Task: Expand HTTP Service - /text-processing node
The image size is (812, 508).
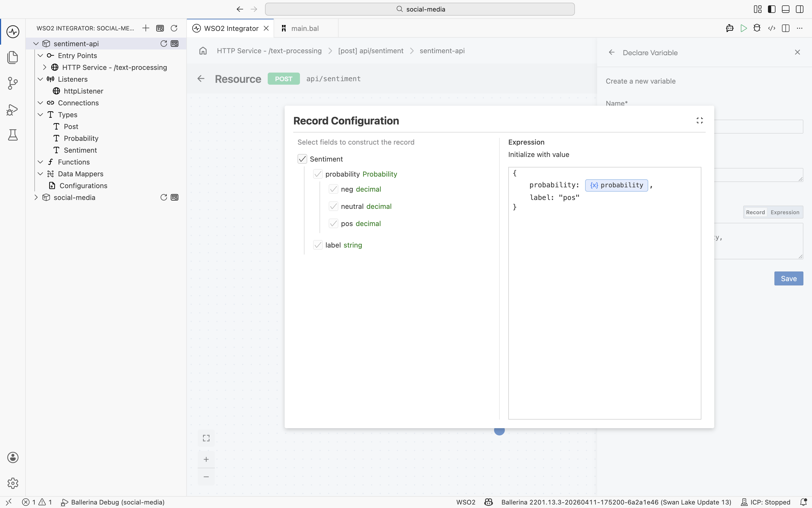Action: click(x=45, y=67)
